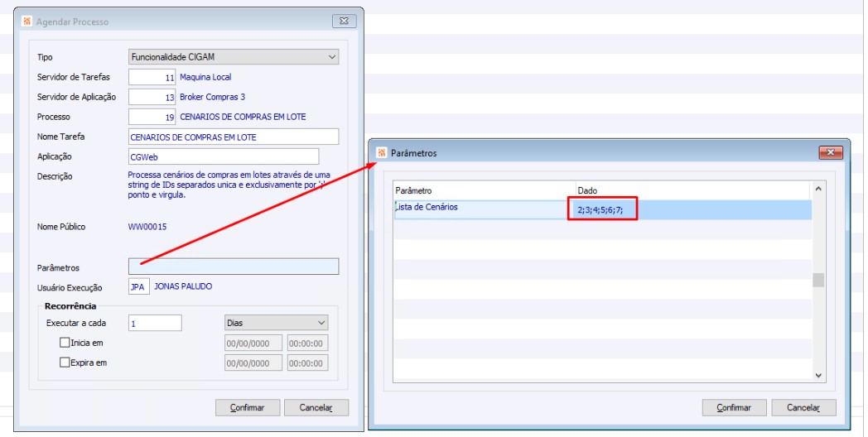Click the Broker Compras 3 text

213,97
